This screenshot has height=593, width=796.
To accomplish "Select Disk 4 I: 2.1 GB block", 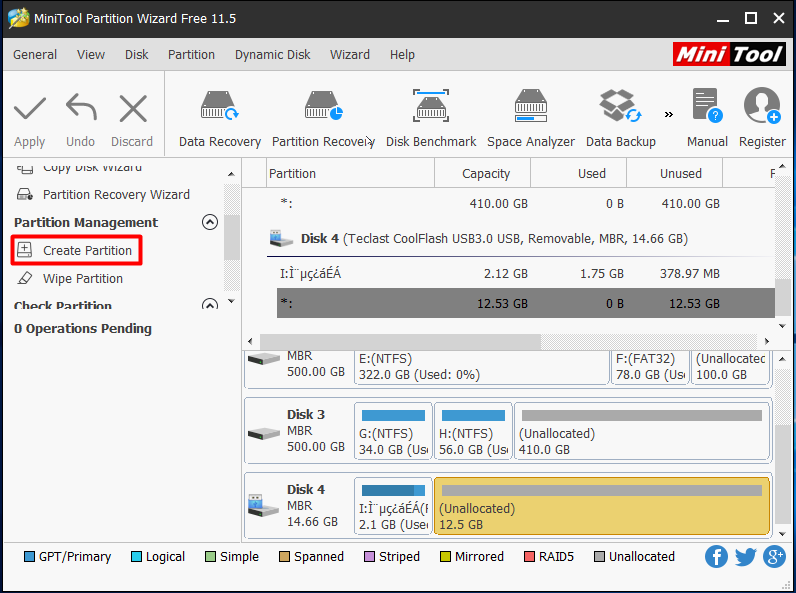I will [393, 506].
